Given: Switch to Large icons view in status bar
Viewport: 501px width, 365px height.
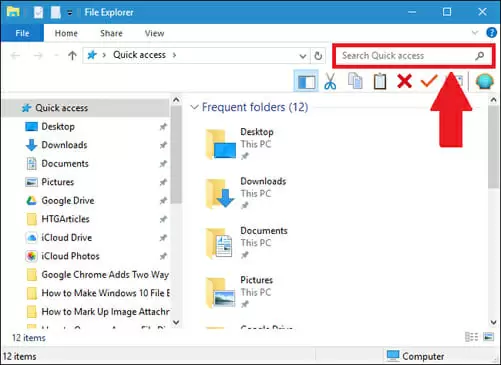Looking at the screenshot, I should click(488, 337).
